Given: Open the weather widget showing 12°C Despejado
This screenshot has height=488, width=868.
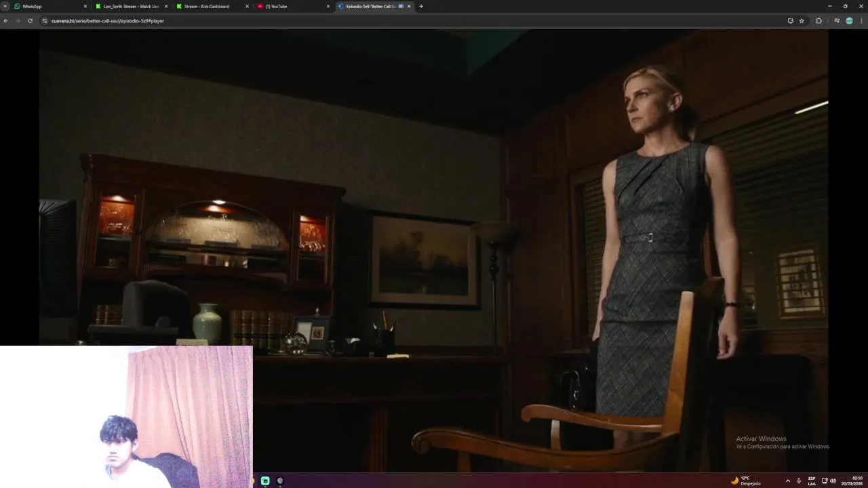Looking at the screenshot, I should pos(746,481).
